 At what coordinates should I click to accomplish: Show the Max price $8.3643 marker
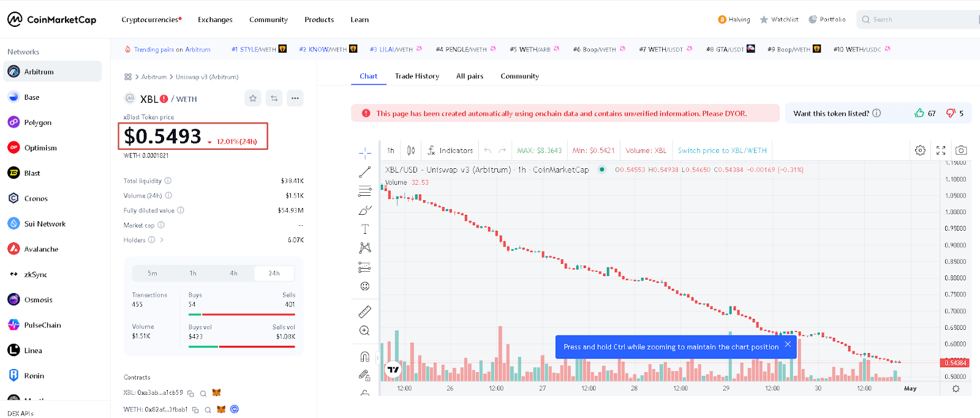point(539,150)
